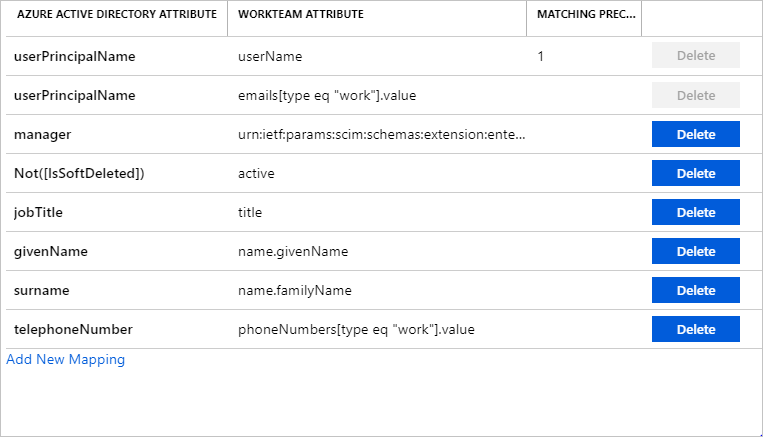Click disabled Delete for userName row
The image size is (763, 437).
pos(695,55)
